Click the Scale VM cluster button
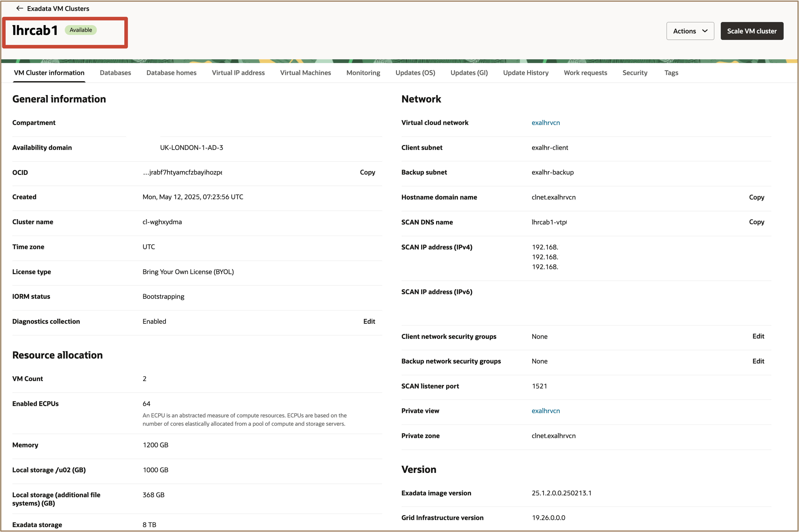Image resolution: width=799 pixels, height=532 pixels. [752, 31]
